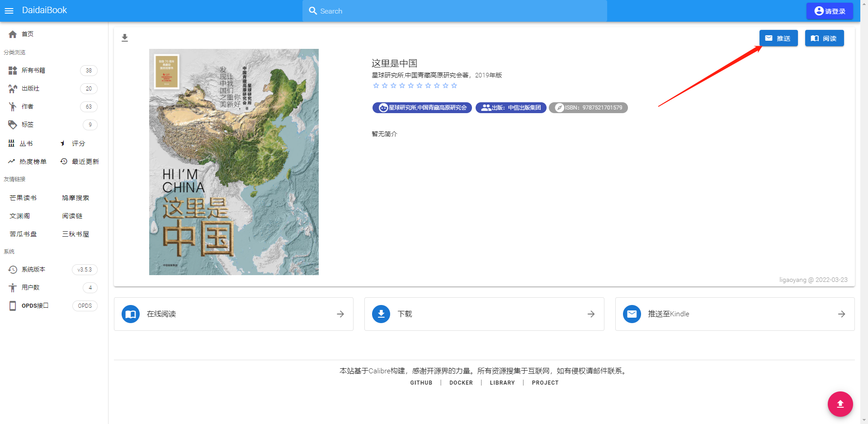Screen dimensions: 868x424
Task: Click the 用户数 person icon
Action: (x=13, y=287)
